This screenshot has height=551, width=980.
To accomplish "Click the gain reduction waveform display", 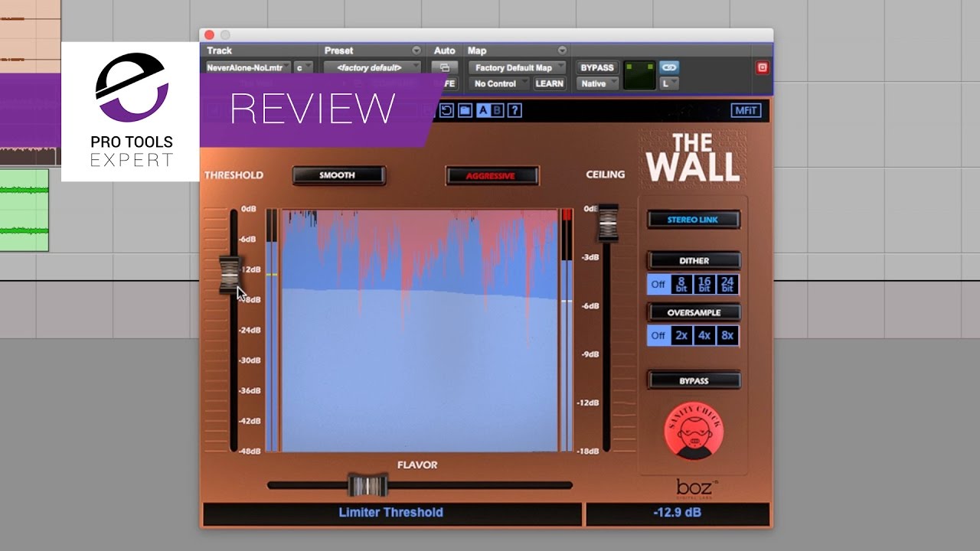I will [x=420, y=330].
